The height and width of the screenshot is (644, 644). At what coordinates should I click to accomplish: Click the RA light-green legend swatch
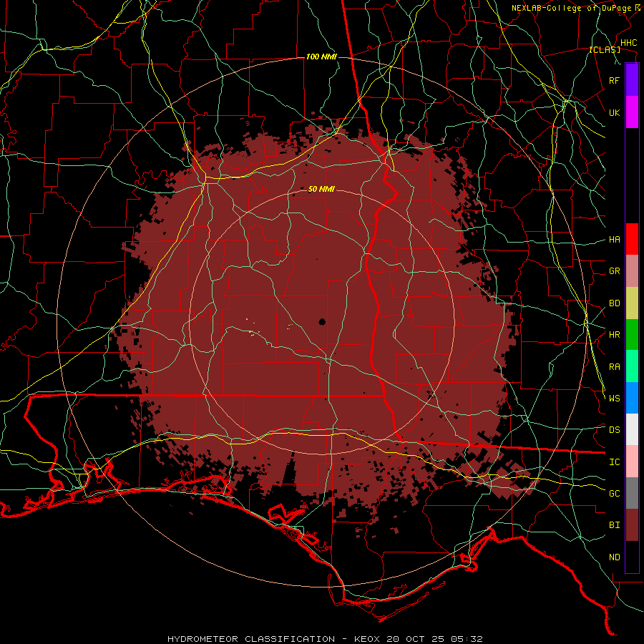pyautogui.click(x=632, y=366)
